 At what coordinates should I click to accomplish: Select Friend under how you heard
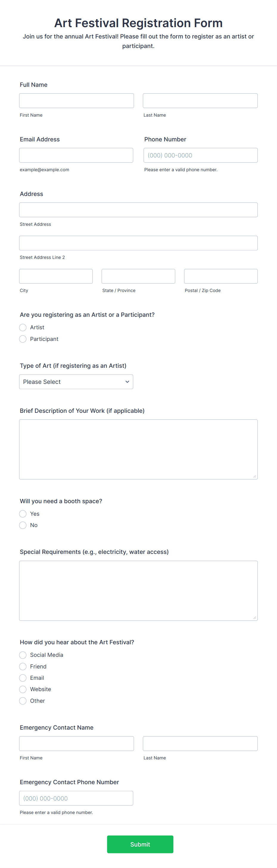[x=23, y=666]
